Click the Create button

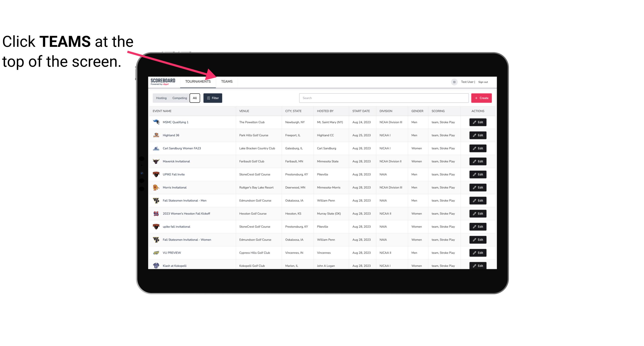[x=481, y=98]
